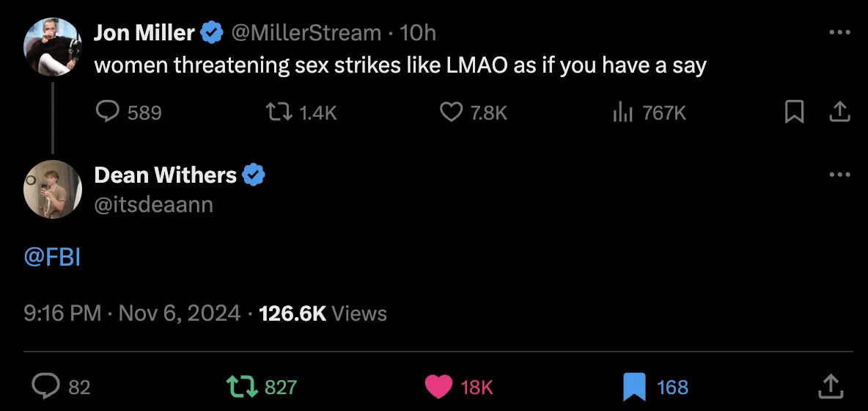Open the @FBI mention link

point(52,258)
